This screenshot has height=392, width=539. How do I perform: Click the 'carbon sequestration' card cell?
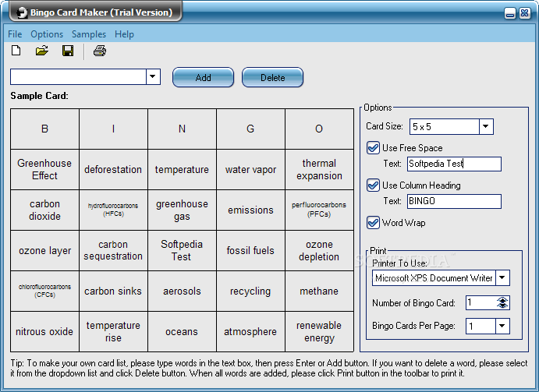tap(113, 250)
